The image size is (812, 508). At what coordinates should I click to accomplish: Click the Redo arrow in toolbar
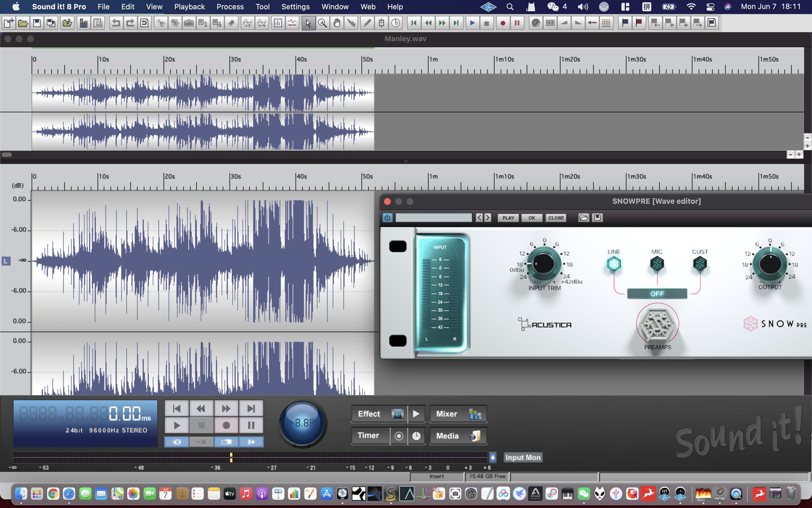[130, 23]
